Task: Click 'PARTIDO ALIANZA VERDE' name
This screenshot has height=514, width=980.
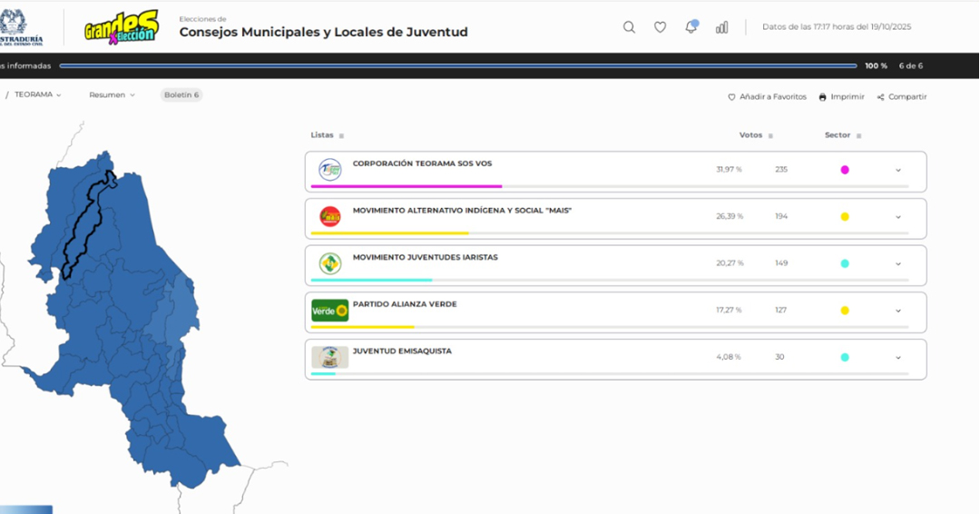Action: 405,304
